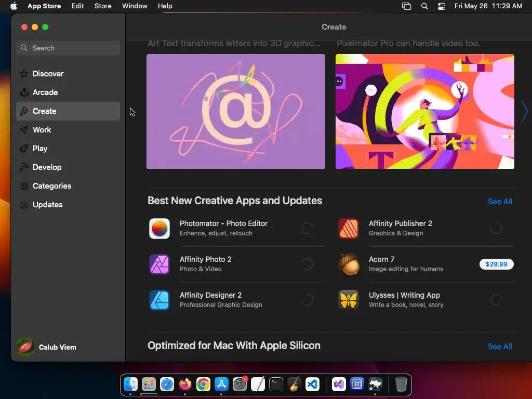Click 'Affinity Publisher 2' title text
The width and height of the screenshot is (532, 399).
pyautogui.click(x=401, y=223)
